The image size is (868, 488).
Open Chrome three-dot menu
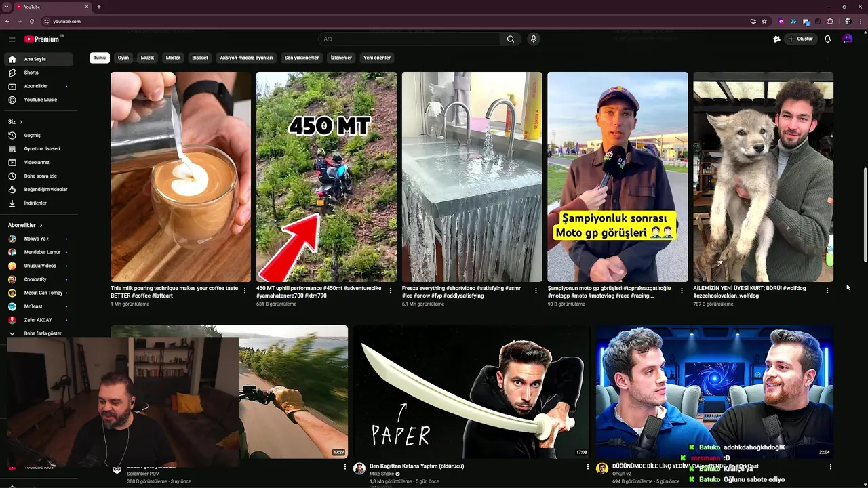(x=860, y=21)
